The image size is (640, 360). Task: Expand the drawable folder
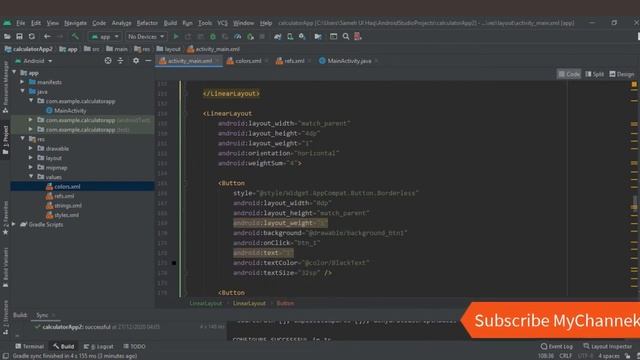[x=31, y=148]
